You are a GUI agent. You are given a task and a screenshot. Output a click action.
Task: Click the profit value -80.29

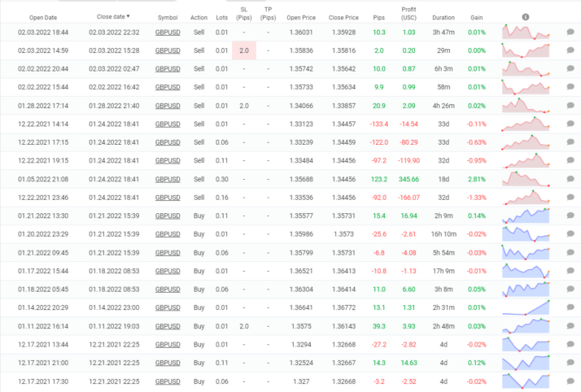click(x=408, y=142)
